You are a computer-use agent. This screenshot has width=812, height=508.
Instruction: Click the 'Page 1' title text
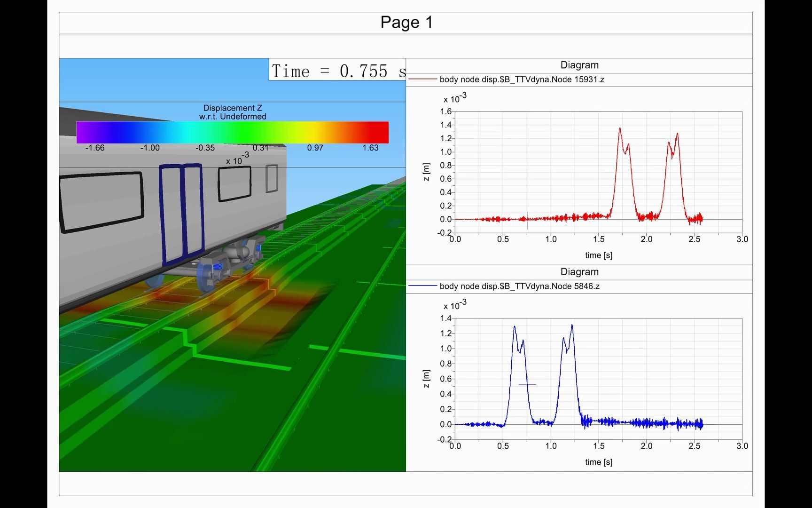406,23
